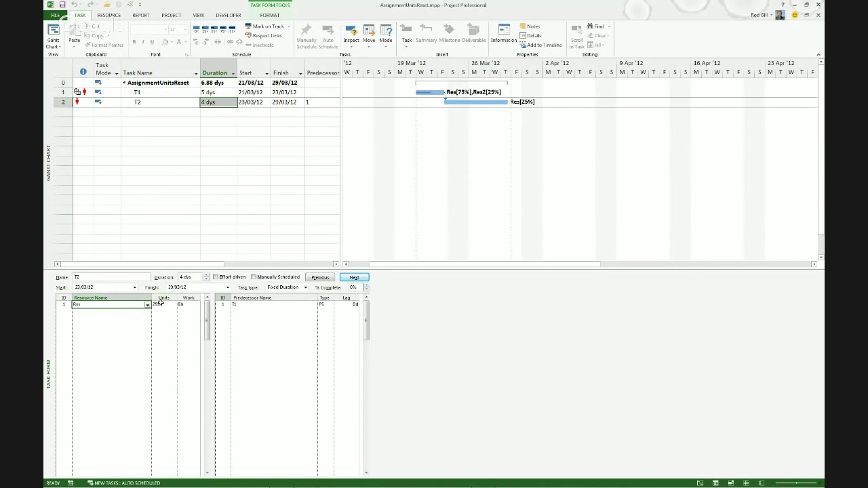Click the Name field containing T2
868x488 pixels.
[111, 277]
